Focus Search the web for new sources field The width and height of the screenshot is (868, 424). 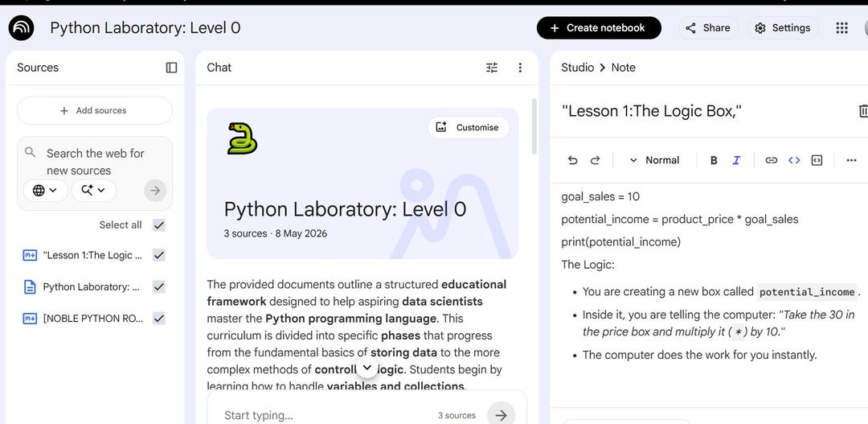(x=95, y=162)
